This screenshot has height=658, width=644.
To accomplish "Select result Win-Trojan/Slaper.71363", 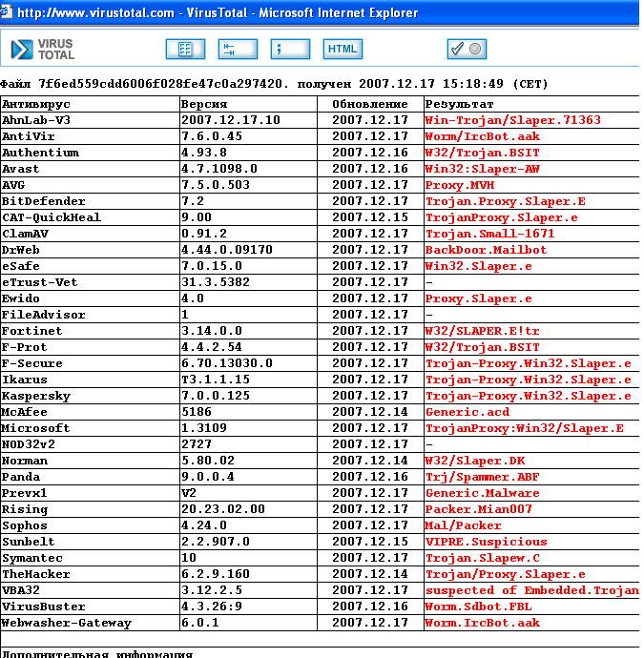I will tap(512, 120).
